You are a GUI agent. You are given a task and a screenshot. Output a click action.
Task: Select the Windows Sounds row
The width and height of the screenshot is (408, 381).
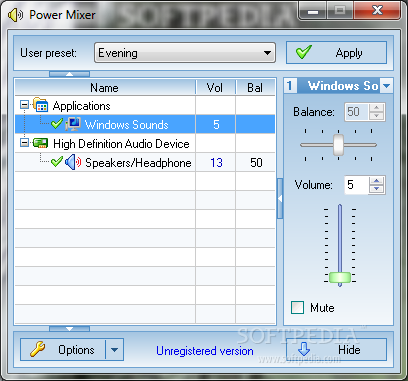(145, 124)
